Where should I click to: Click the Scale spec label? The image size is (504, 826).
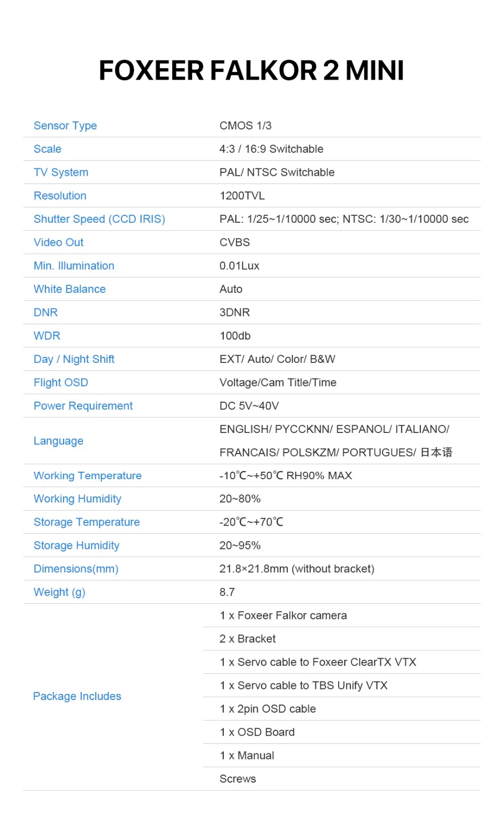pos(47,149)
